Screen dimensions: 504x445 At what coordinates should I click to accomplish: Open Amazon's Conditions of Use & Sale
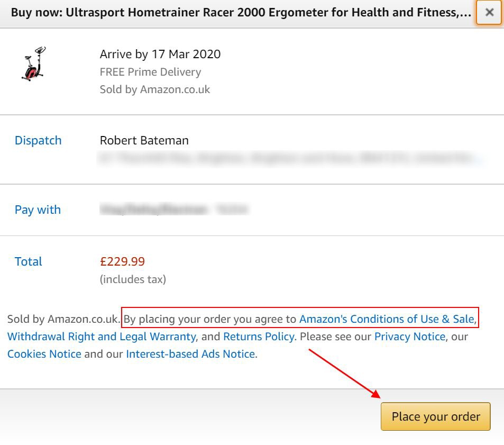click(x=387, y=319)
